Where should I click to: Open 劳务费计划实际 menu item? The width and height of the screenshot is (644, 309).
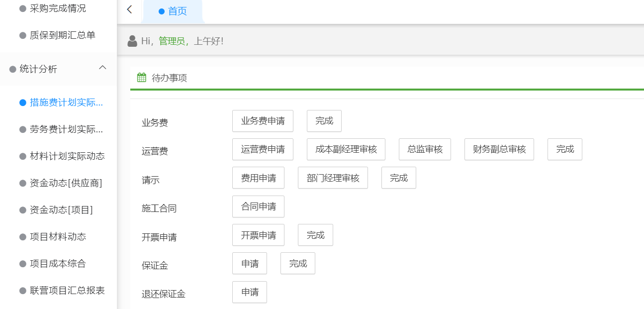(66, 129)
